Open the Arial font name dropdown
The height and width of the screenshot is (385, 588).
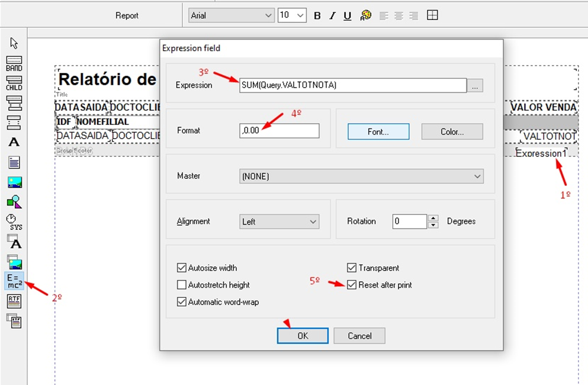[232, 15]
